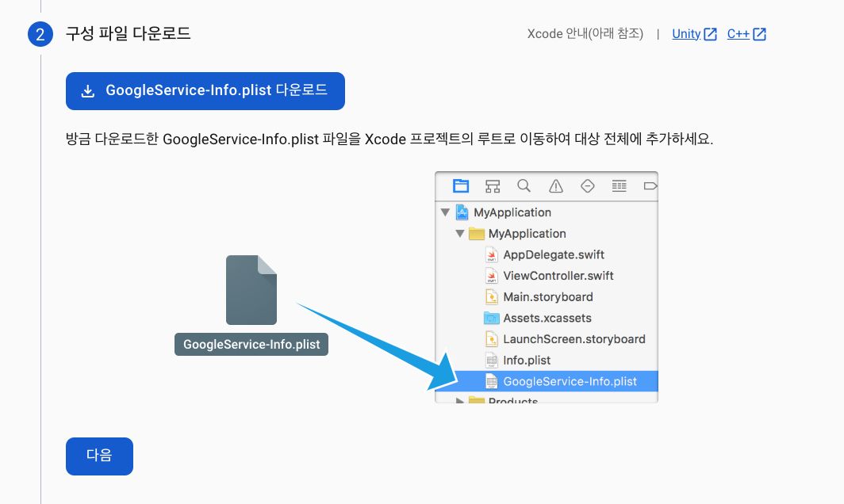Click the Swift icon beside ViewController.swift
The height and width of the screenshot is (504, 844).
tap(492, 276)
